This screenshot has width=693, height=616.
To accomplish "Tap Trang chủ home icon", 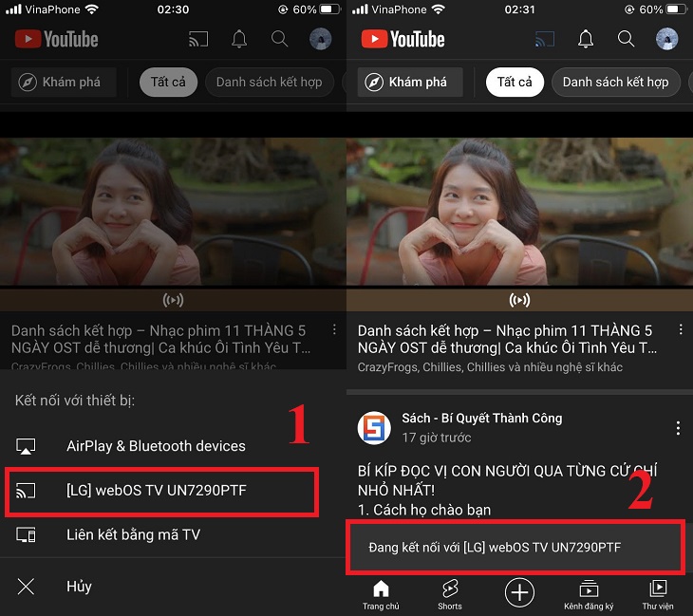I will (x=381, y=594).
